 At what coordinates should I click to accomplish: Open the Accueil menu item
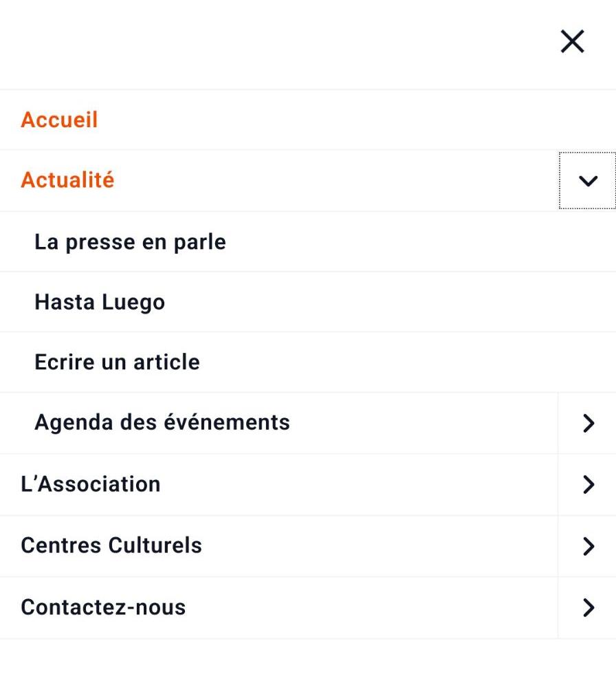[60, 120]
